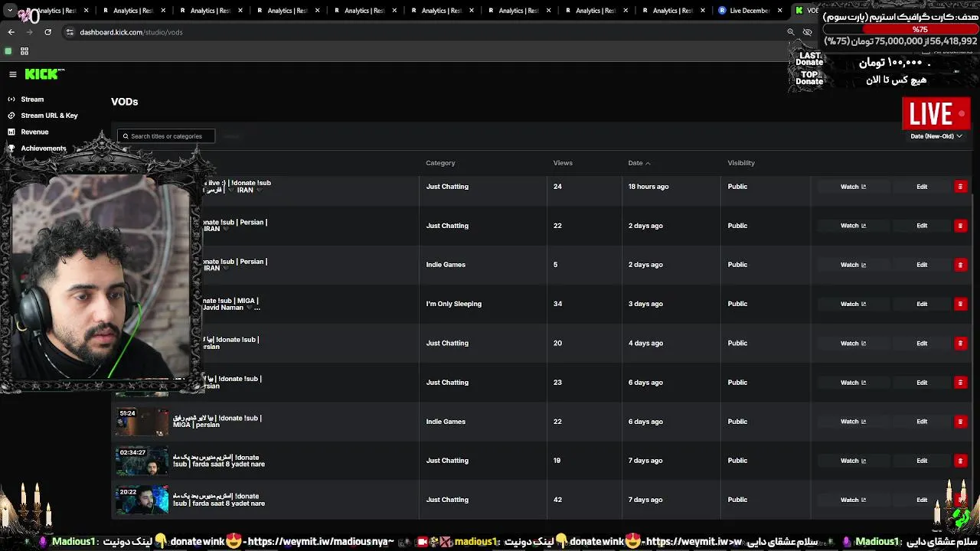
Task: Reload the page with the refresh icon
Action: pyautogui.click(x=47, y=32)
